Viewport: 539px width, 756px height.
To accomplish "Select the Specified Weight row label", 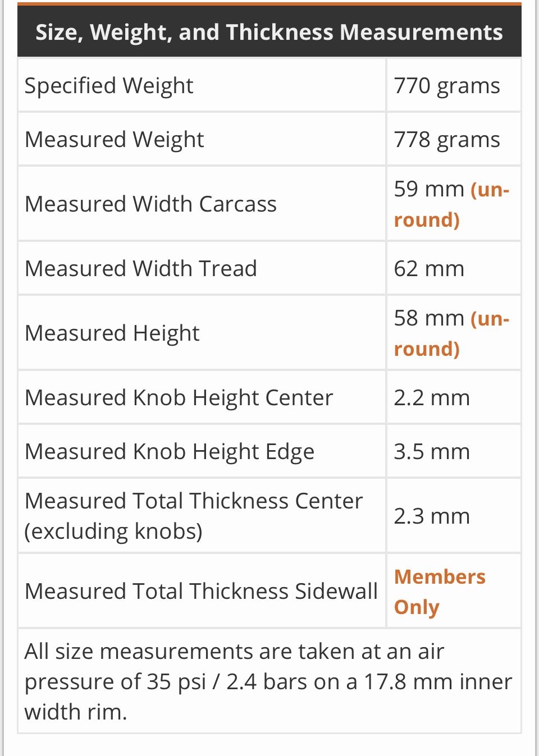I will point(109,86).
